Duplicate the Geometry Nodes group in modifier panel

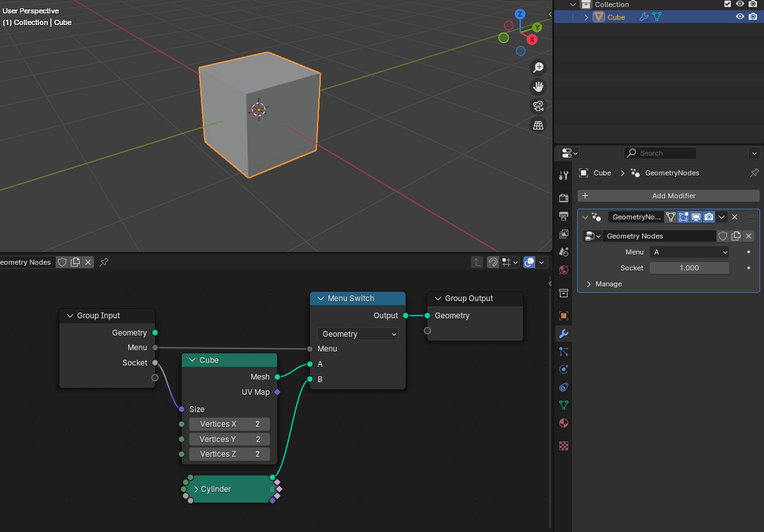pos(736,236)
